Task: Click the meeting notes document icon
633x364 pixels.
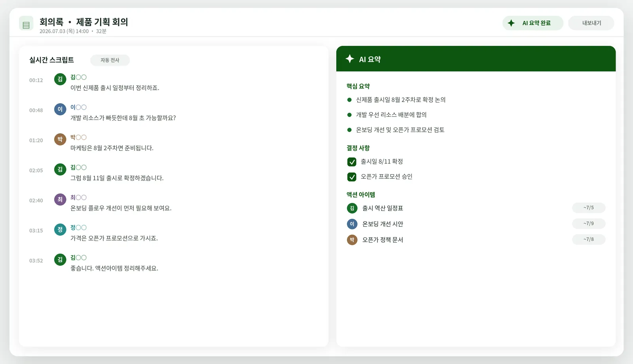Action: [x=26, y=23]
